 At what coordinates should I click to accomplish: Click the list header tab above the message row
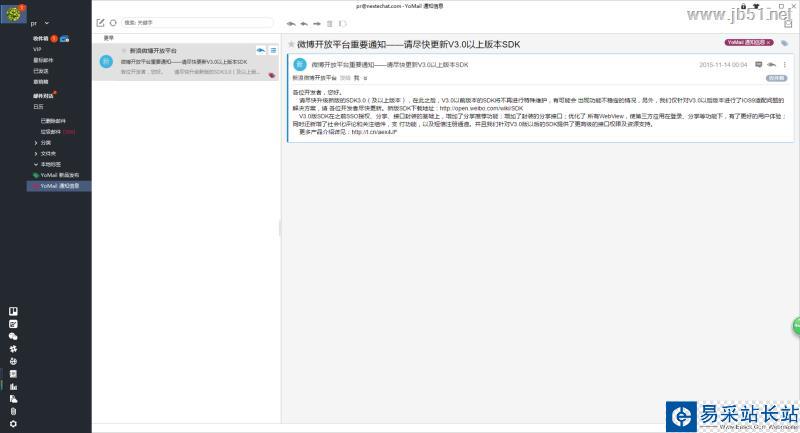click(x=109, y=38)
